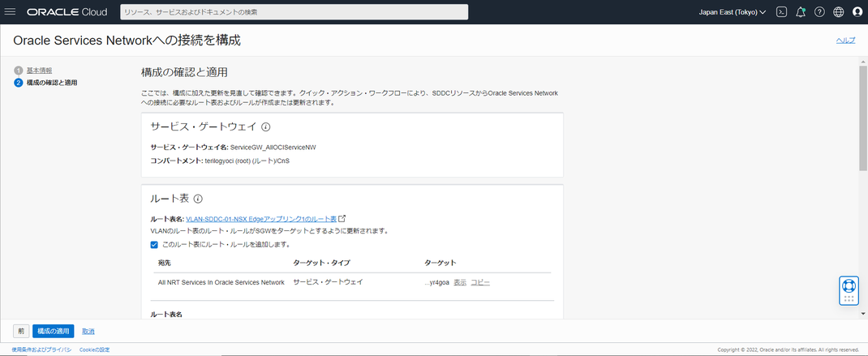Image resolution: width=868 pixels, height=356 pixels.
Task: Click the step 1 number circle
Action: pyautogui.click(x=19, y=71)
